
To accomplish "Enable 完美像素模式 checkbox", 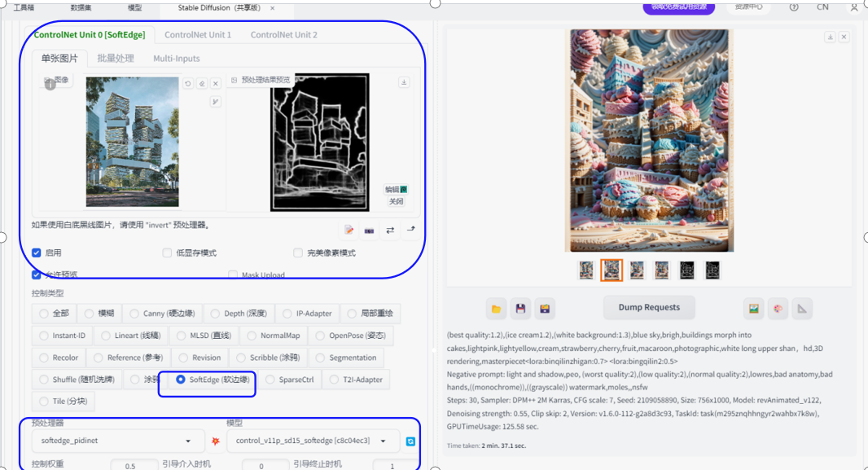I will pos(298,253).
